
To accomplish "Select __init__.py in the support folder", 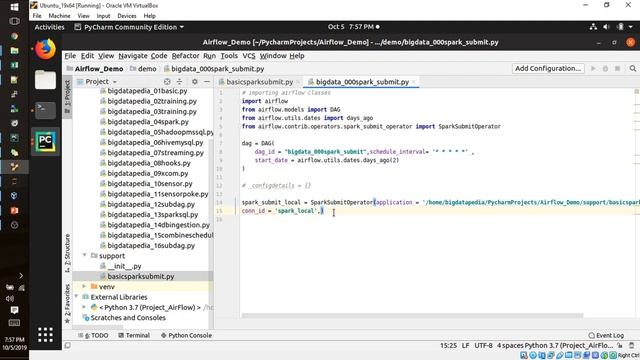I will [x=124, y=266].
